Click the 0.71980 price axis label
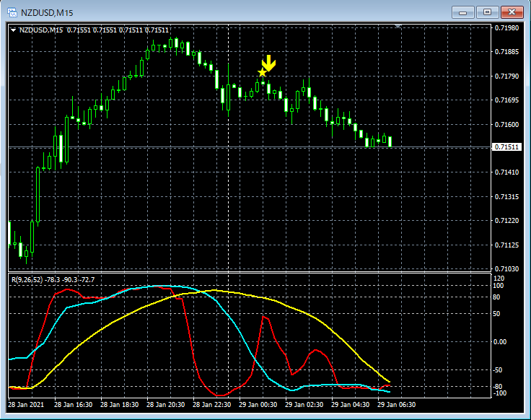531x420 pixels. (505, 28)
